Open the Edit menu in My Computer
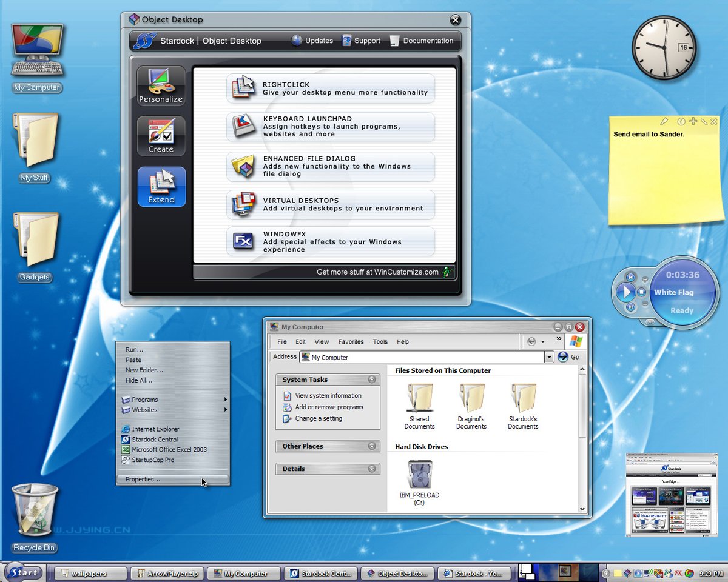Screen dimensions: 728x582 (300, 342)
